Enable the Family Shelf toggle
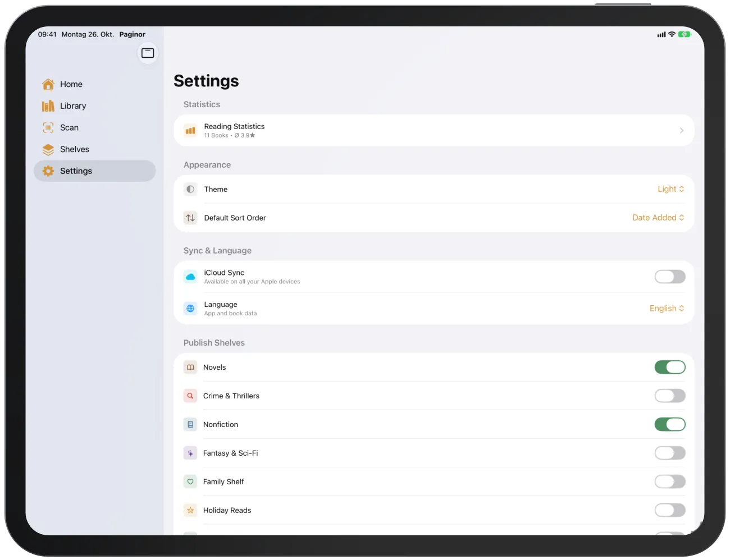Viewport: 730px width, 560px height. tap(670, 482)
